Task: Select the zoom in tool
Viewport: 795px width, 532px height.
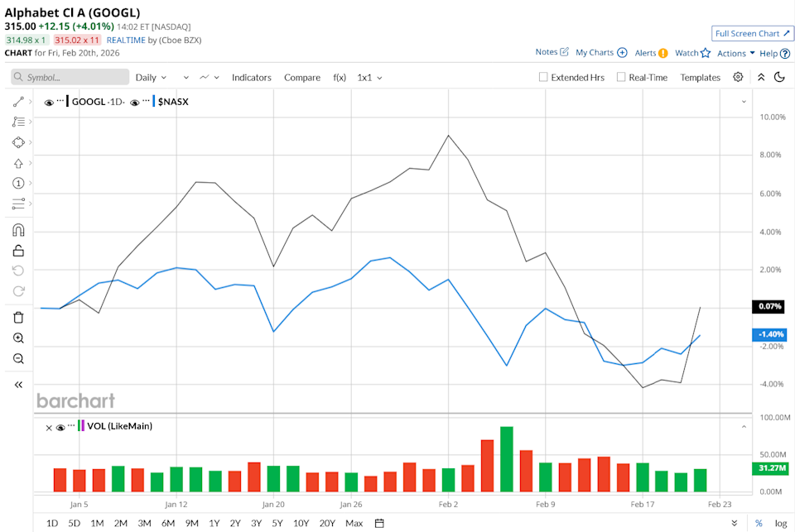Action: [x=18, y=338]
